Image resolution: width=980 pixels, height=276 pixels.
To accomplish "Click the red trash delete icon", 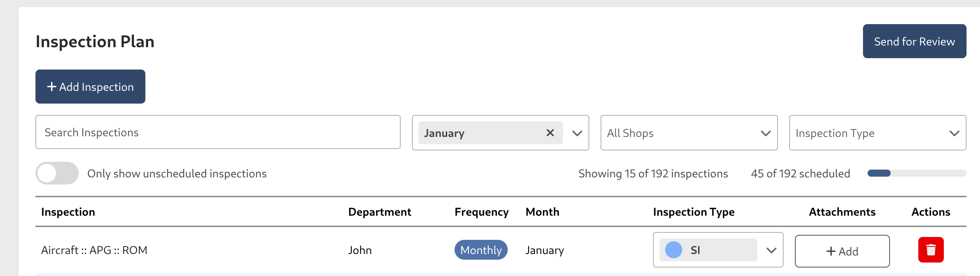I will (931, 250).
